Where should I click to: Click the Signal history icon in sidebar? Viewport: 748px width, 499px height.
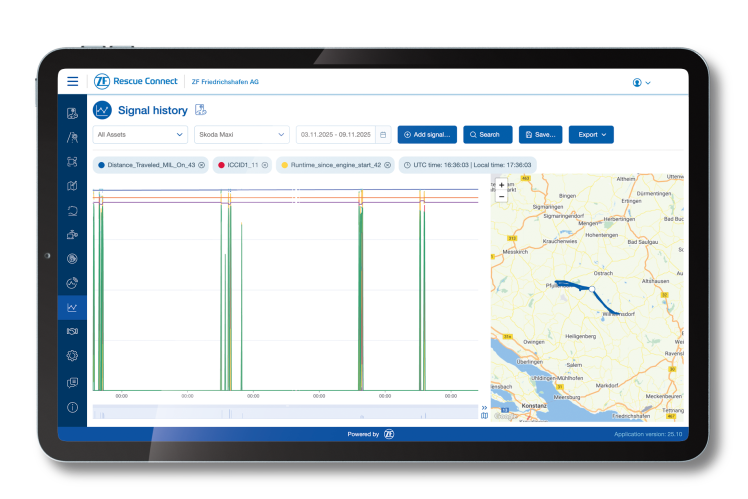pyautogui.click(x=72, y=307)
